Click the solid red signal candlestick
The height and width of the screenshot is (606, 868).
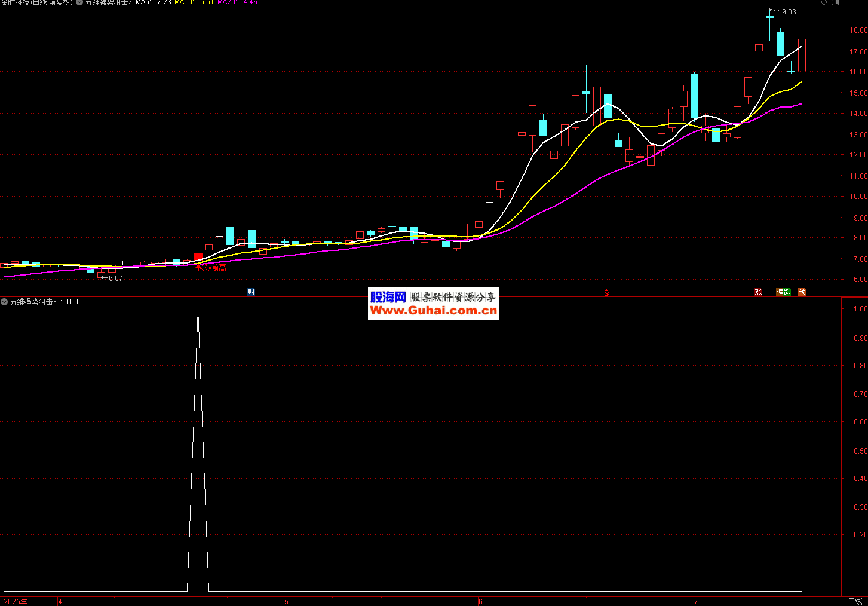[198, 256]
